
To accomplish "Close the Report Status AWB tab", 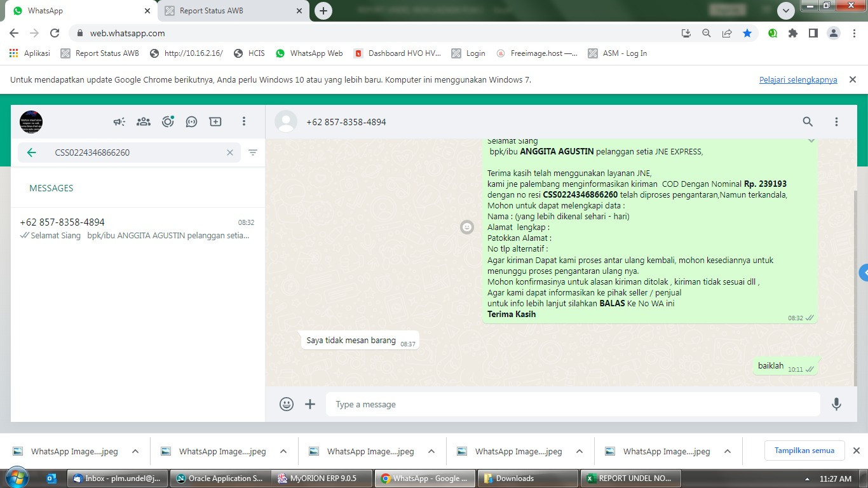I will [x=299, y=11].
